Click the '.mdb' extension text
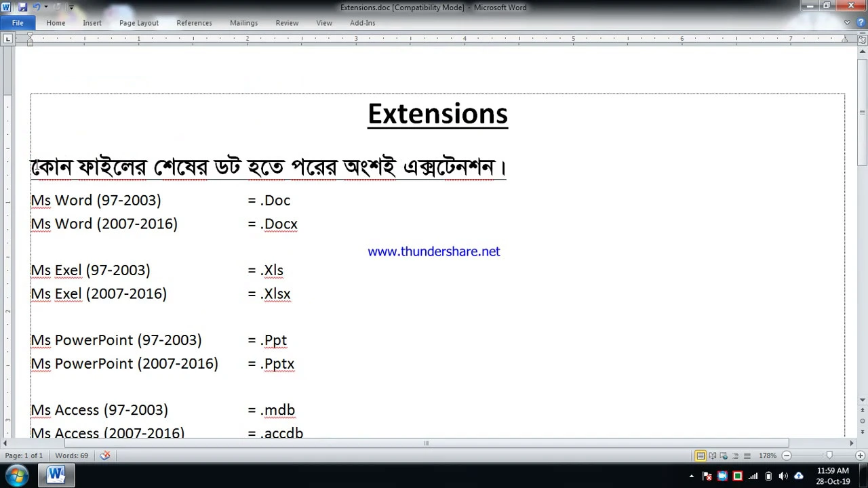Image resolution: width=868 pixels, height=488 pixels. (277, 410)
